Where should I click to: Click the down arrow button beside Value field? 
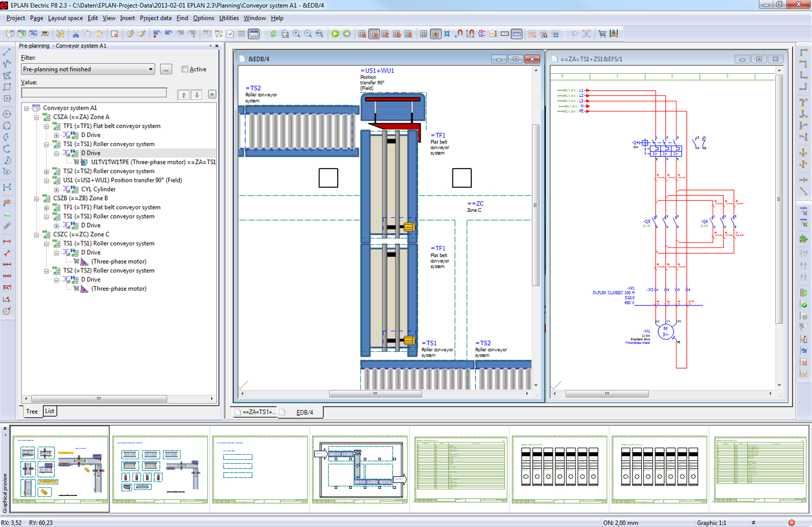pos(197,95)
